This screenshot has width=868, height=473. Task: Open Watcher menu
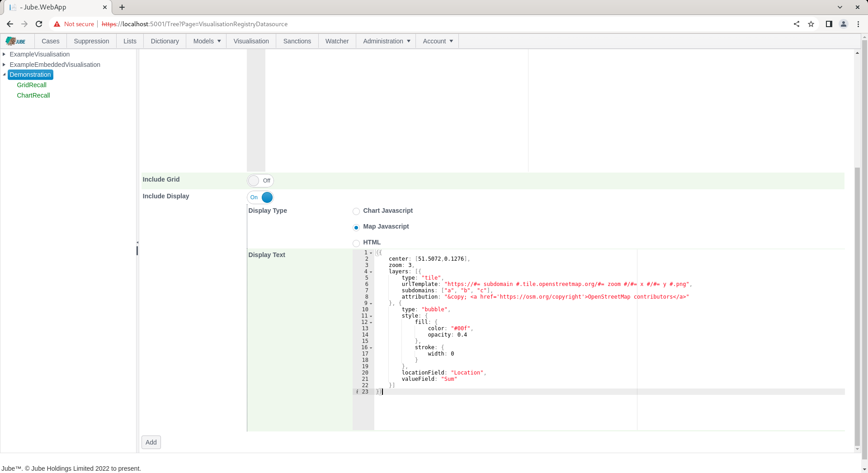[x=337, y=41]
